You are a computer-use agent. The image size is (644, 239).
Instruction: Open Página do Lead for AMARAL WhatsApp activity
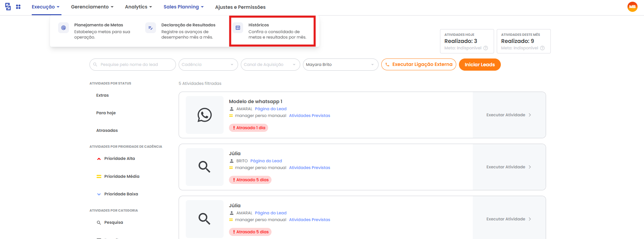271,109
